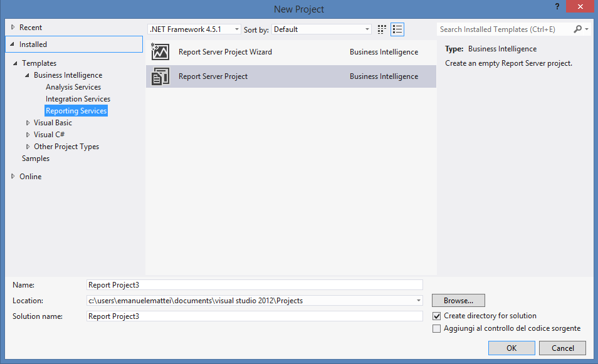Select Integration Services template category
The image size is (598, 364).
click(x=78, y=99)
